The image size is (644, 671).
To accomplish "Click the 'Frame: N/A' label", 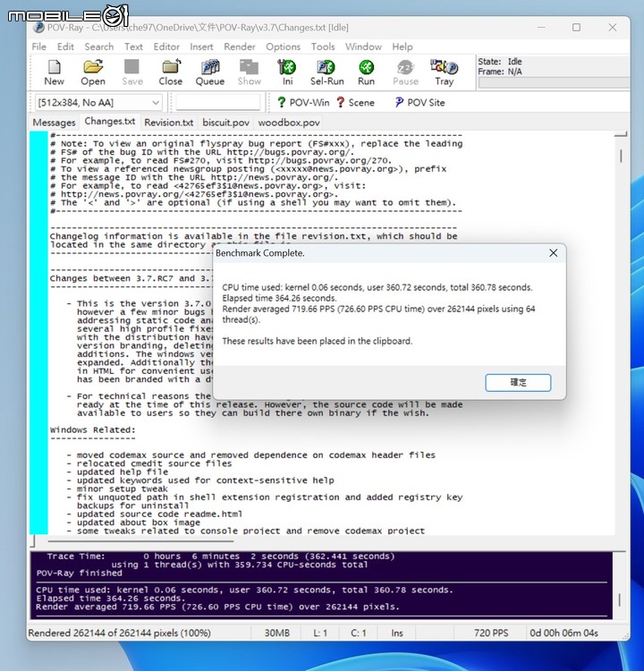I will (x=500, y=72).
